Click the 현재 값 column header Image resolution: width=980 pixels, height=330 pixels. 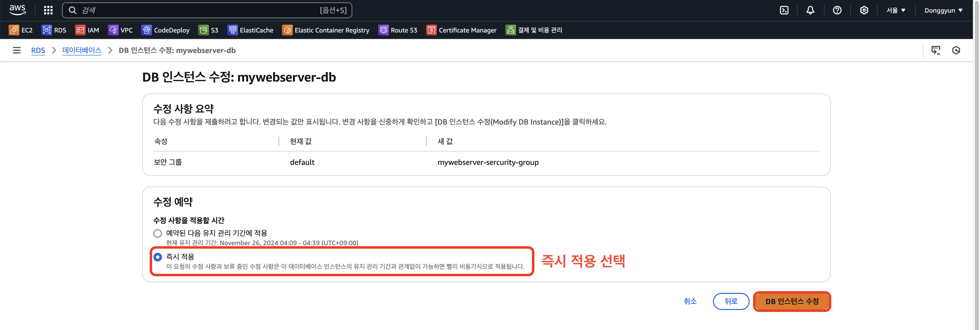coord(301,141)
